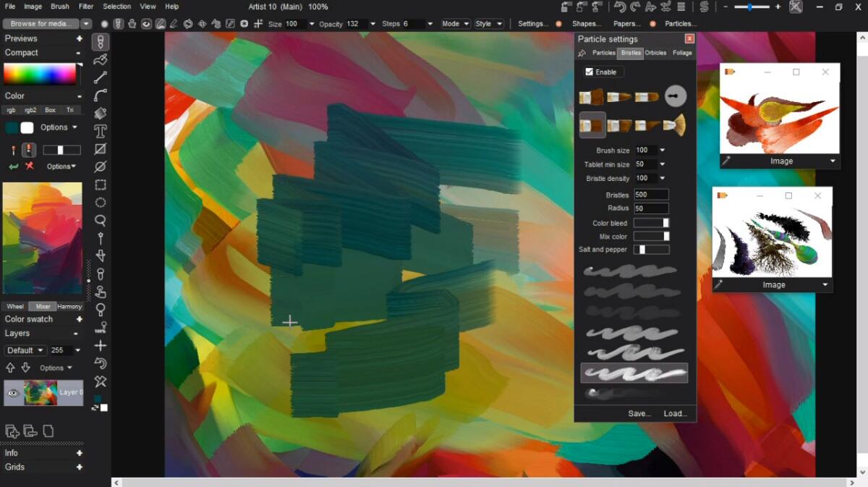The image size is (868, 487).
Task: Toggle visibility of Layer 0
Action: 12,392
